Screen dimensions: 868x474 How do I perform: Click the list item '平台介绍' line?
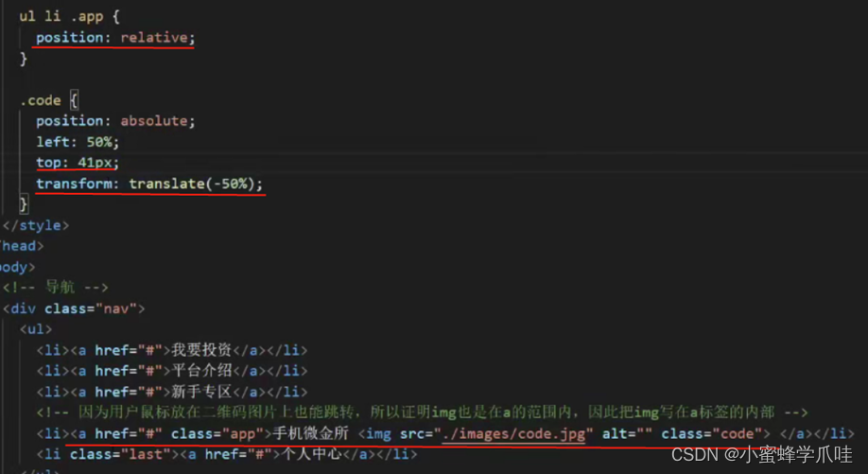[x=171, y=371]
